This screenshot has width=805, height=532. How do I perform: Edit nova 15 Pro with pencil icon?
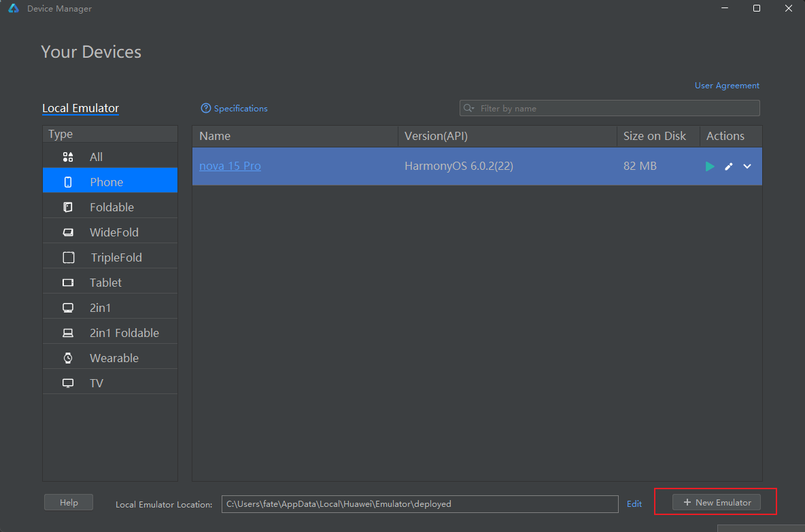point(728,166)
